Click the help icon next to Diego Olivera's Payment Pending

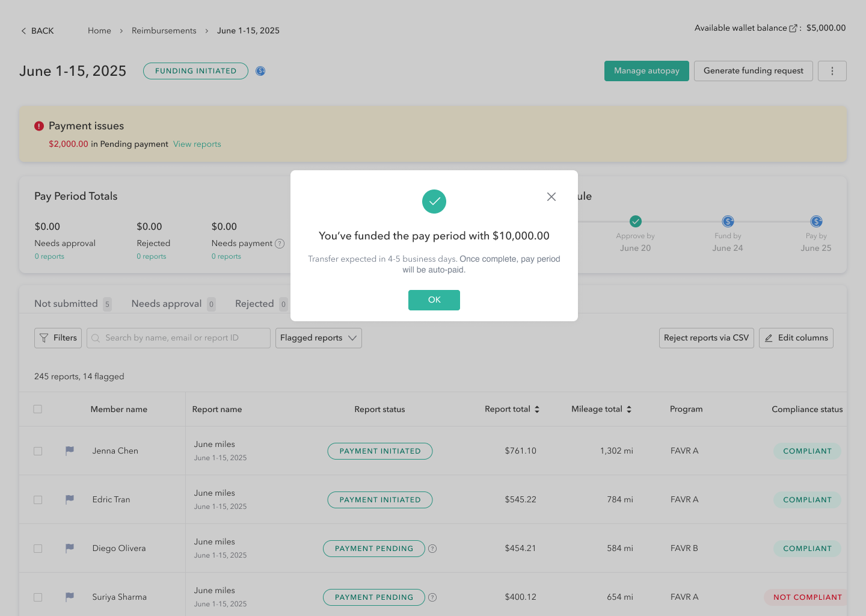click(x=432, y=549)
